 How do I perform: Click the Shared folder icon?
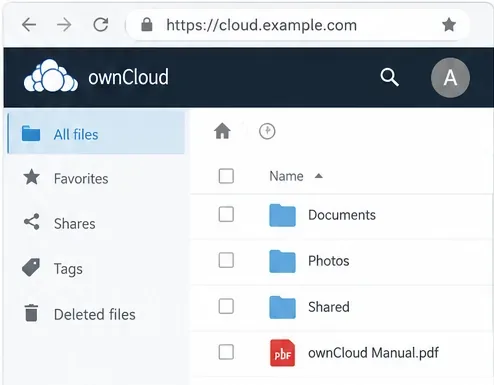click(282, 307)
